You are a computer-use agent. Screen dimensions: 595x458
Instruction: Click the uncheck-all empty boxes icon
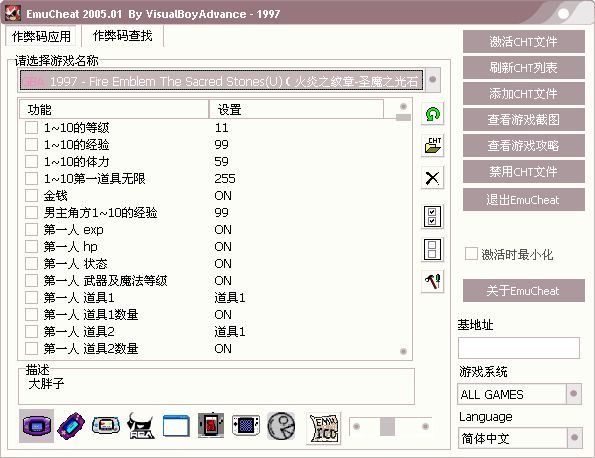pos(432,249)
